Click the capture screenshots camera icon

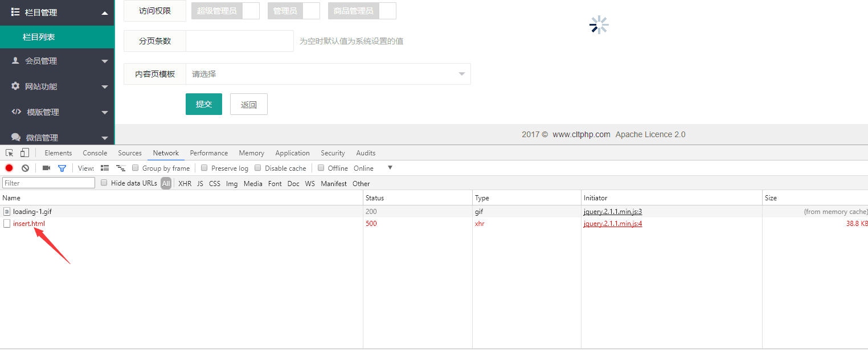47,168
